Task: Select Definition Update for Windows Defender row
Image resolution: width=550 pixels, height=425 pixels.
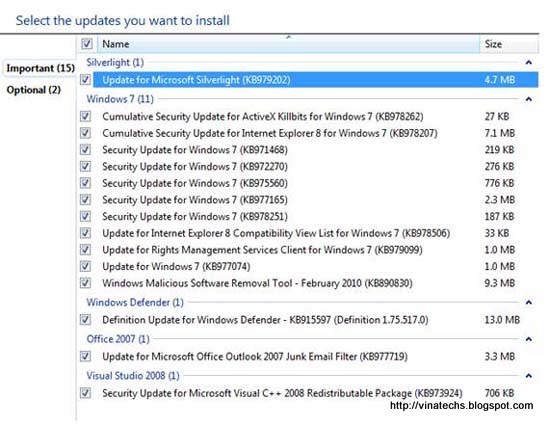Action: point(265,320)
